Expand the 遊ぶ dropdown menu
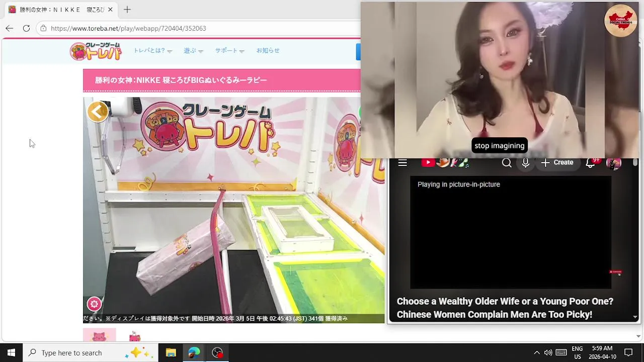644x362 pixels. 193,50
